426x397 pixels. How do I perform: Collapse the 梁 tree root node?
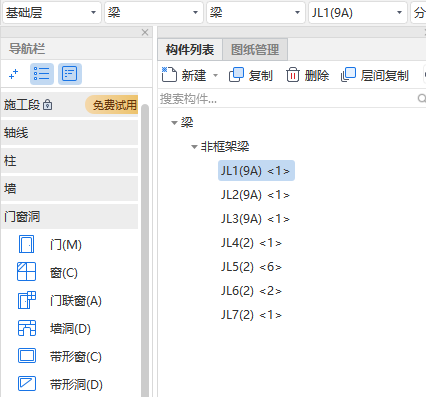tap(174, 123)
